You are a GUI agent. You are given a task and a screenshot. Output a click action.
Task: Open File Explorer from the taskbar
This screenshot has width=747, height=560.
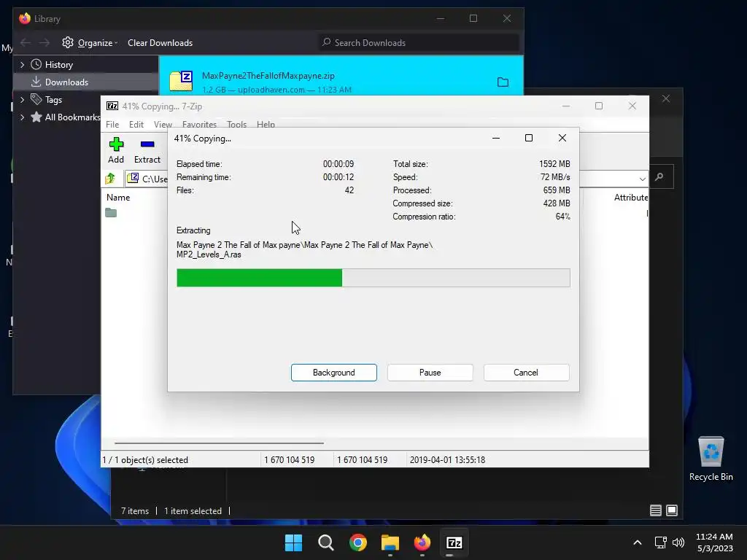(390, 542)
